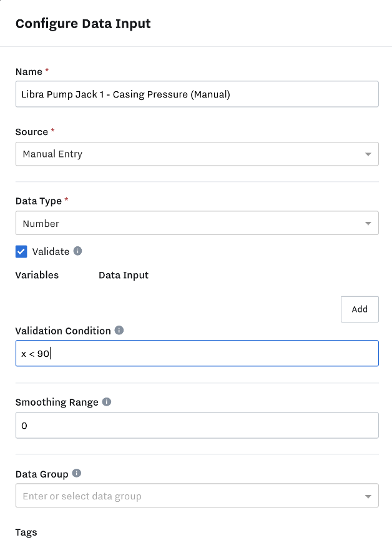Uncheck the Validate checkbox
The image size is (392, 540).
point(21,251)
